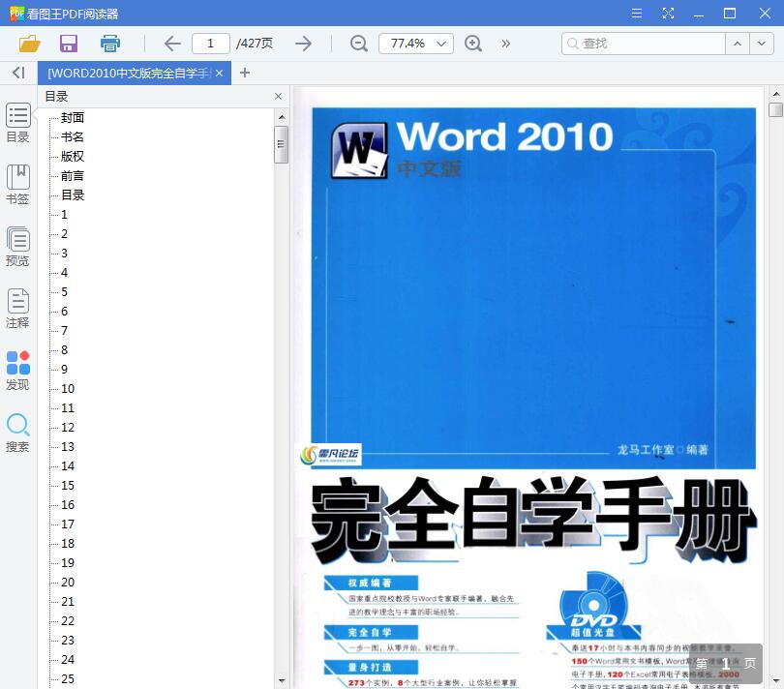Close the 目录 outline panel
This screenshot has height=689, width=784.
[278, 96]
